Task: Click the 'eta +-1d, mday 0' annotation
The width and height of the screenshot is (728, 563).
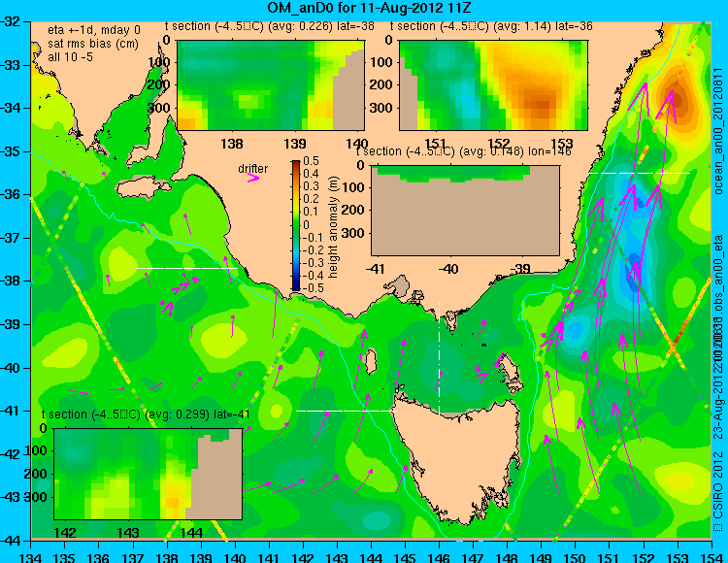Action: (x=94, y=30)
